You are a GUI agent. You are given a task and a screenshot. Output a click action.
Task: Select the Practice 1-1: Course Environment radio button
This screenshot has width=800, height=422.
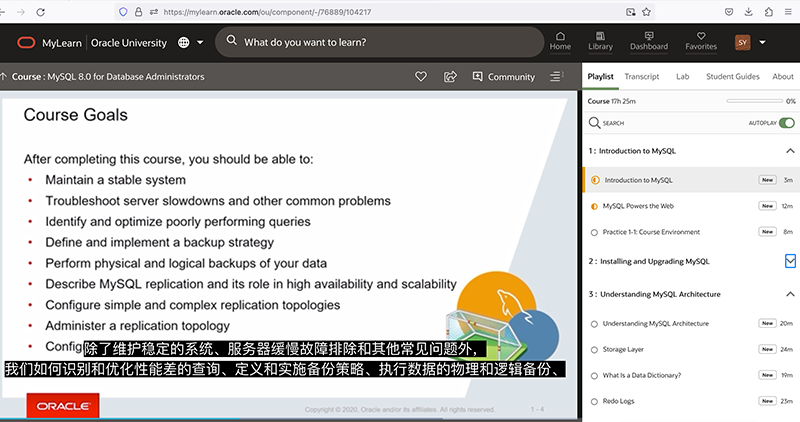595,232
